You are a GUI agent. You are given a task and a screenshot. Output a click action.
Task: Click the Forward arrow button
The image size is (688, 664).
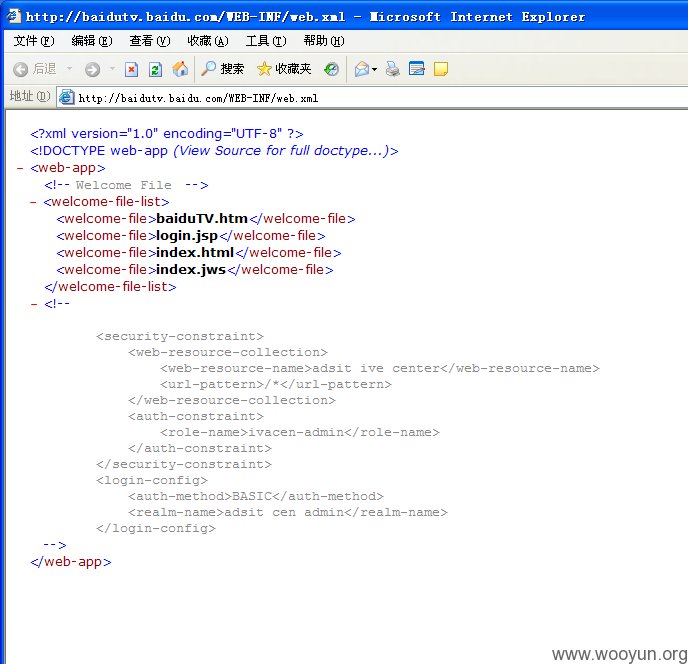(93, 69)
